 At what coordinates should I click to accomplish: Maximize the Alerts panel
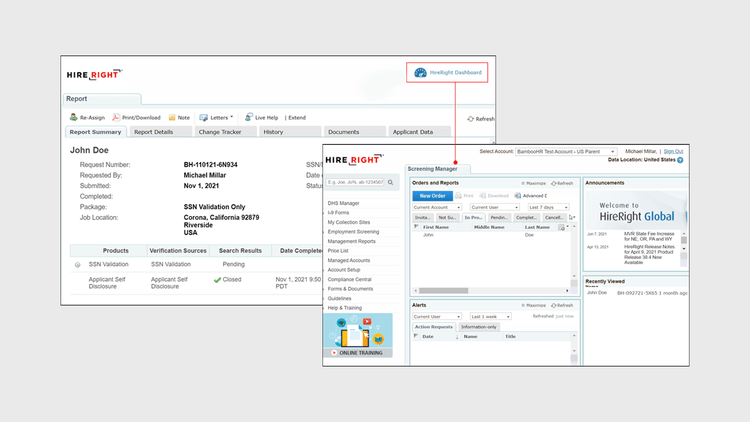[x=533, y=305]
